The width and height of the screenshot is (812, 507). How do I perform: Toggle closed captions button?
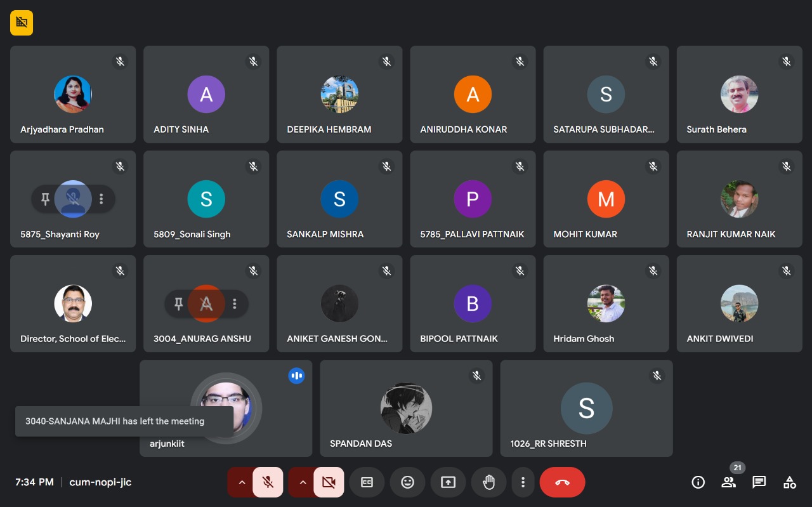(367, 482)
